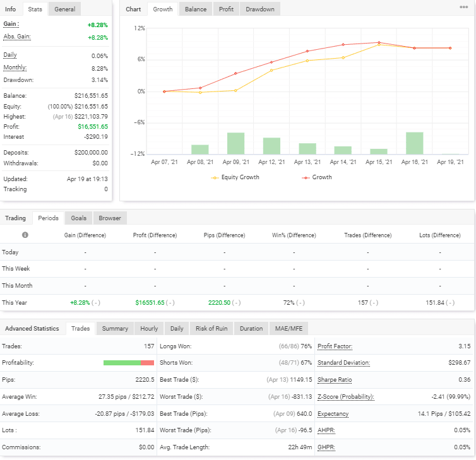Select the MAE/MFE tab
This screenshot has height=460, width=476.
point(289,329)
